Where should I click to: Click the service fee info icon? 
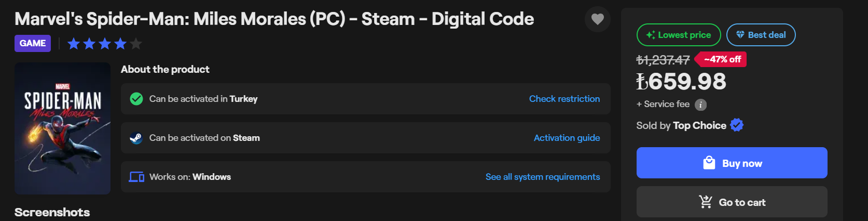point(700,105)
